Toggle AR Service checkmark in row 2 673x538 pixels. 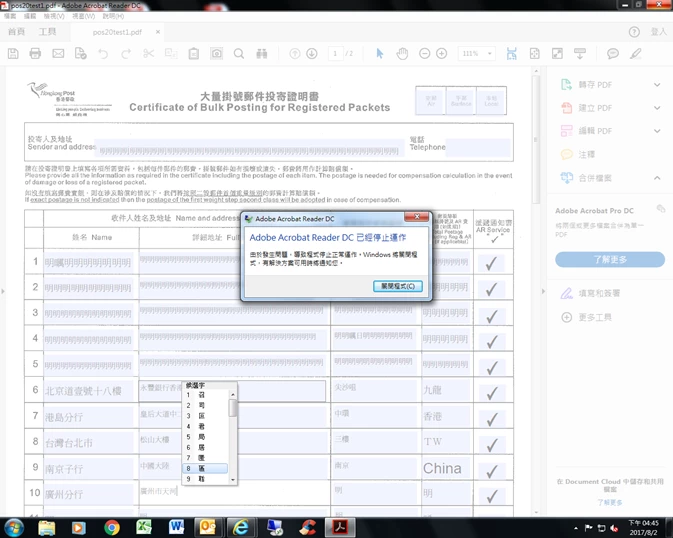(491, 289)
